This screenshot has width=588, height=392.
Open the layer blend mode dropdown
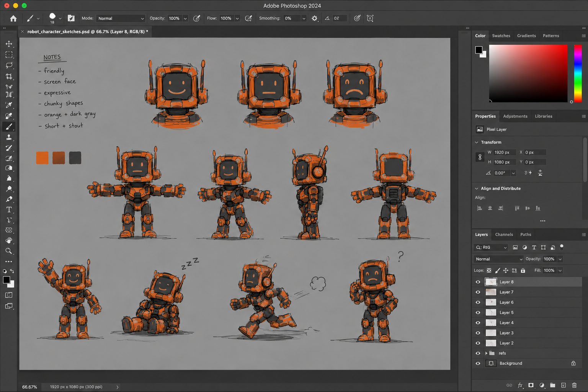point(499,259)
